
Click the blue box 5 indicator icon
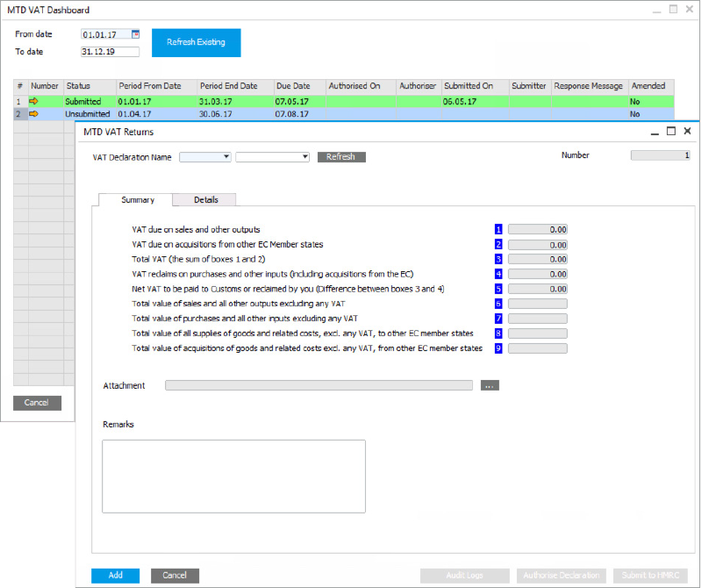498,289
